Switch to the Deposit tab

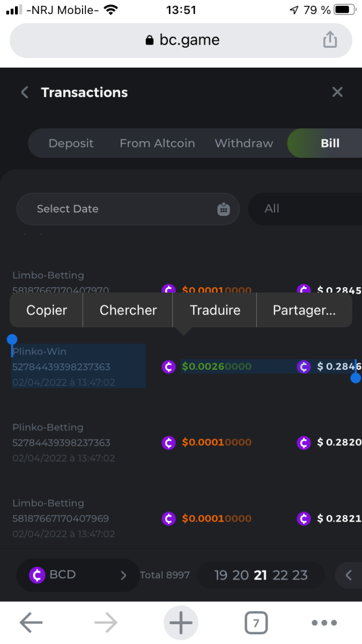click(x=71, y=143)
